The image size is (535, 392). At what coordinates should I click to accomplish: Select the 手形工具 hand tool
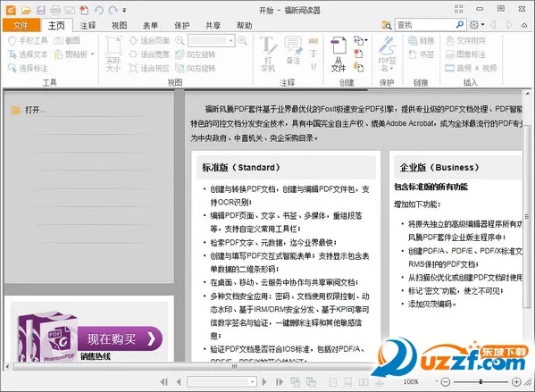pos(28,40)
